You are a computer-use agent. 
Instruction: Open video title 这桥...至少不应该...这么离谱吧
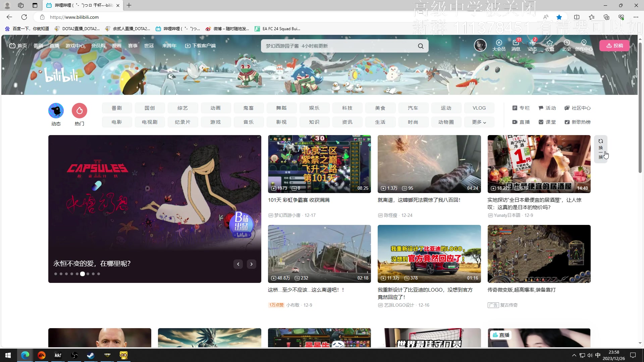[306, 290]
